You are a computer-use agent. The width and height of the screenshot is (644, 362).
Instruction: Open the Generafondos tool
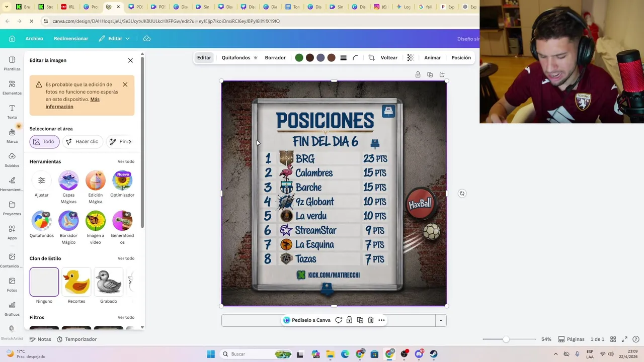[x=122, y=228]
